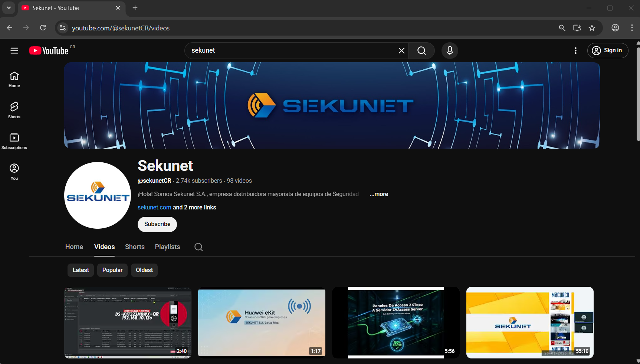Viewport: 640px width, 364px height.
Task: Sort videos by Oldest
Action: [144, 270]
